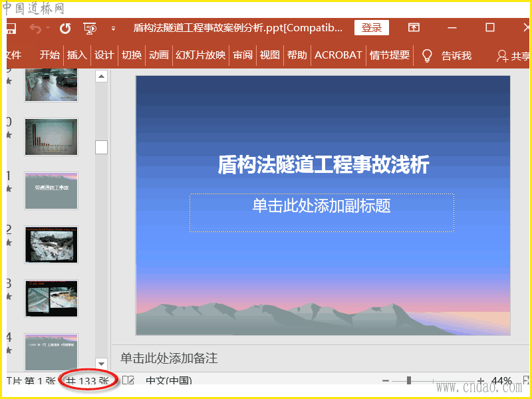Viewport: 532px width, 399px height.
Task: Click the animation star beside 旁通道施工事故 thumbnail
Action: [9, 189]
